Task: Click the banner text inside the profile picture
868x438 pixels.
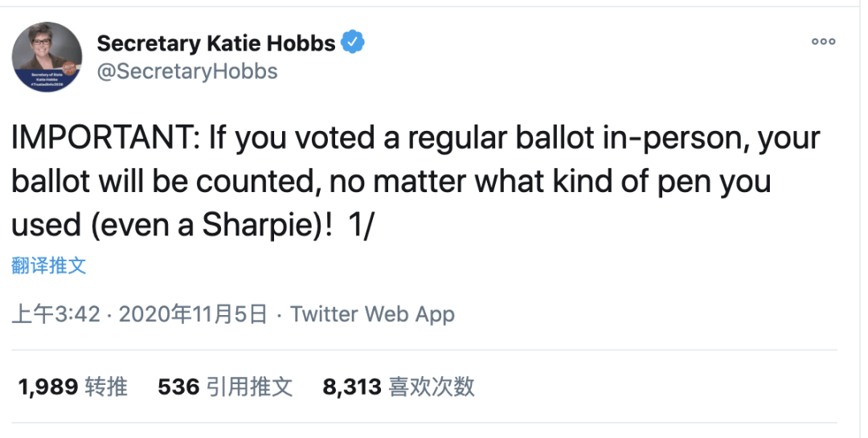Action: [47, 79]
